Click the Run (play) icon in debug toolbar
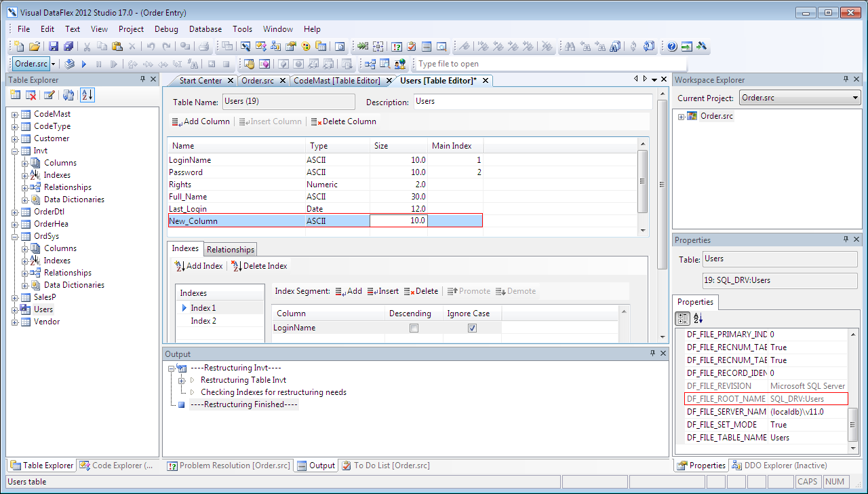 [x=84, y=64]
